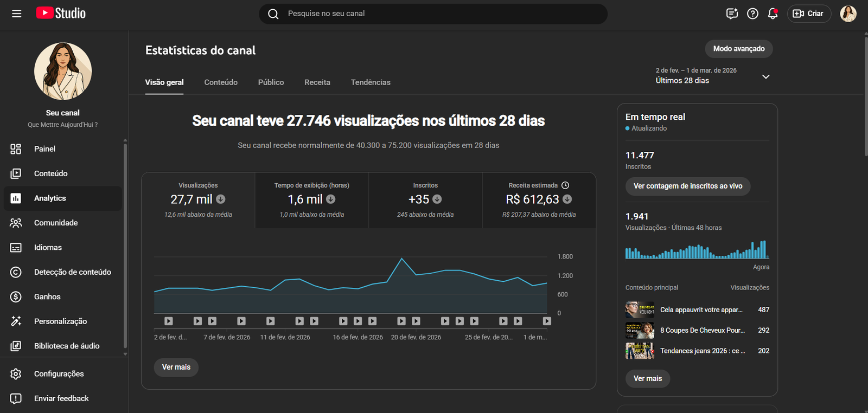Open the 8 Coupes De Cheveux video thumbnail

[x=640, y=330]
